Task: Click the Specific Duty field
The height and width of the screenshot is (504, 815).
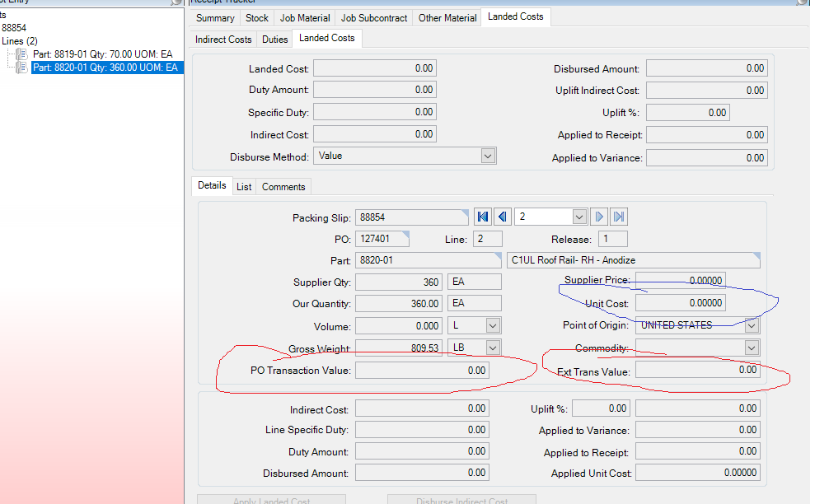Action: [x=374, y=112]
